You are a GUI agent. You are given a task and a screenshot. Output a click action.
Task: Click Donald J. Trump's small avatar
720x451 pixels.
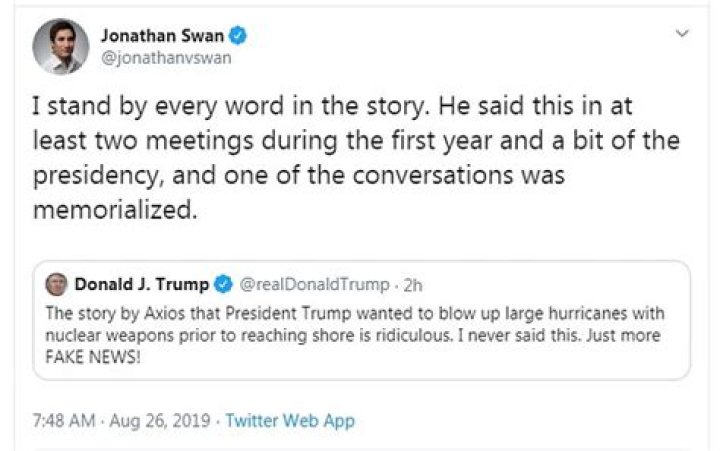coord(57,284)
